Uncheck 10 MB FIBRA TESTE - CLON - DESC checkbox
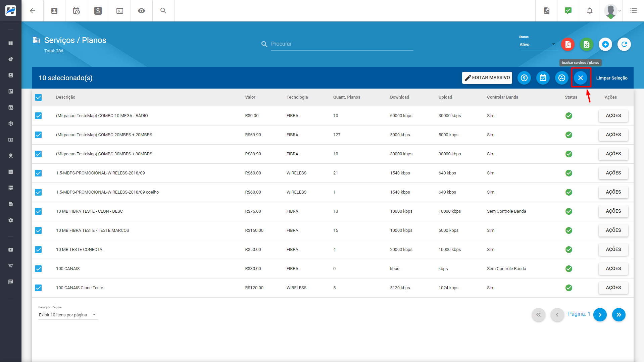This screenshot has height=362, width=644. (38, 211)
